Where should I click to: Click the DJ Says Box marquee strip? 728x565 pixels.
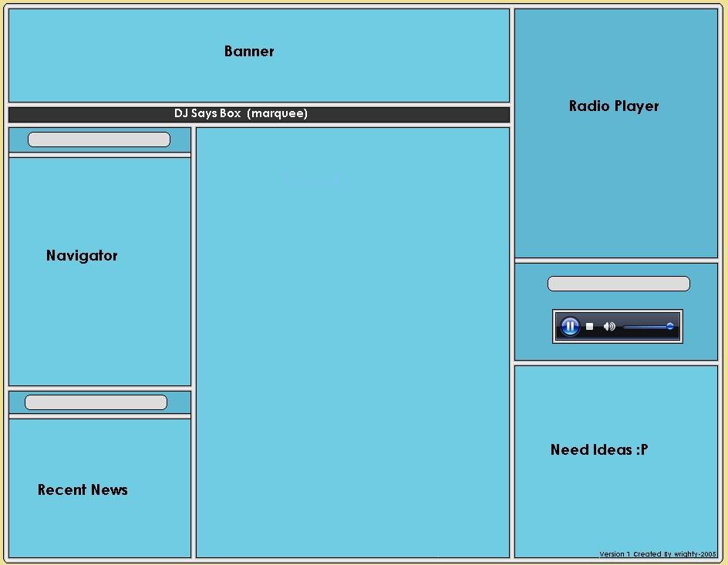point(258,114)
